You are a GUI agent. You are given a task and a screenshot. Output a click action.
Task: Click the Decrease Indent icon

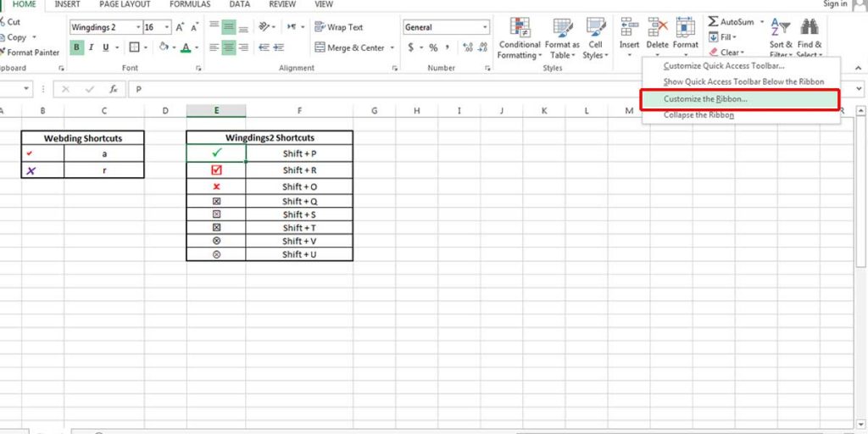[264, 47]
